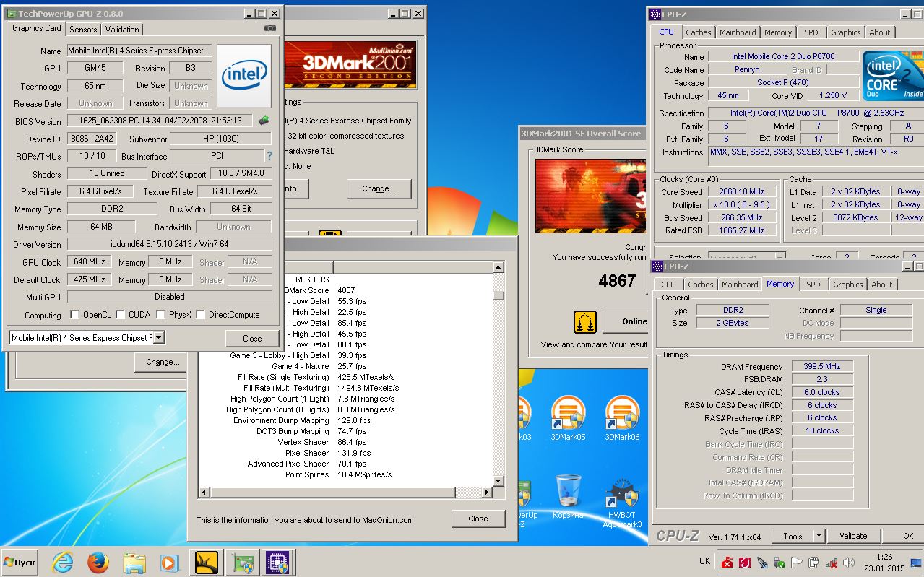Open the HWBOT Aquamark3 desktop shortcut
The width and height of the screenshot is (924, 577).
622,503
